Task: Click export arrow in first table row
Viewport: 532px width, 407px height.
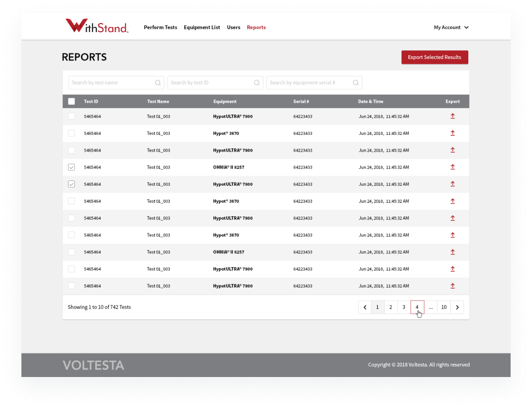Action: [452, 116]
